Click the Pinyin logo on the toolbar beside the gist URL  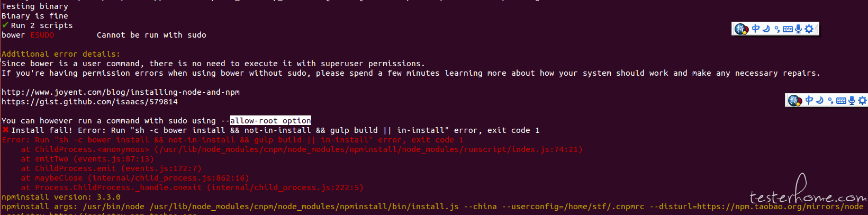pyautogui.click(x=795, y=101)
